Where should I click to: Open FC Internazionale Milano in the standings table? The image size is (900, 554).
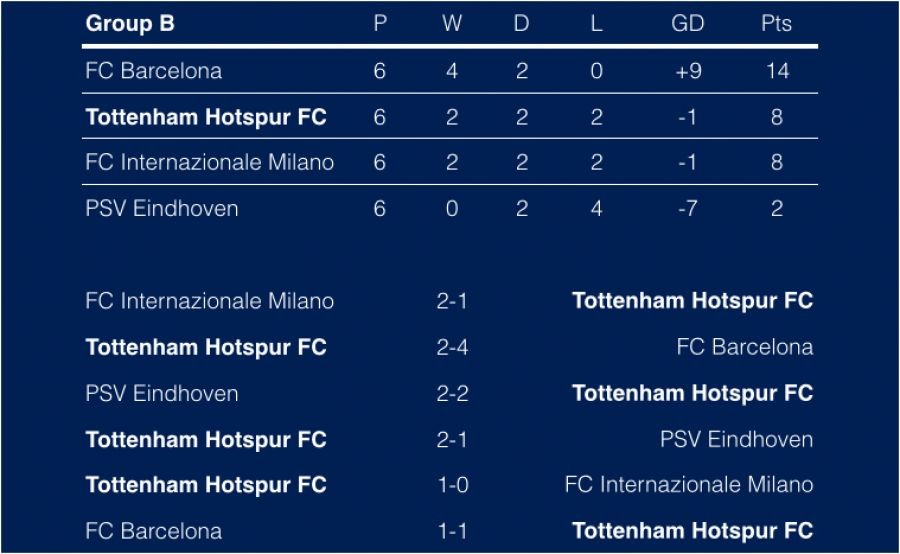[x=210, y=162]
